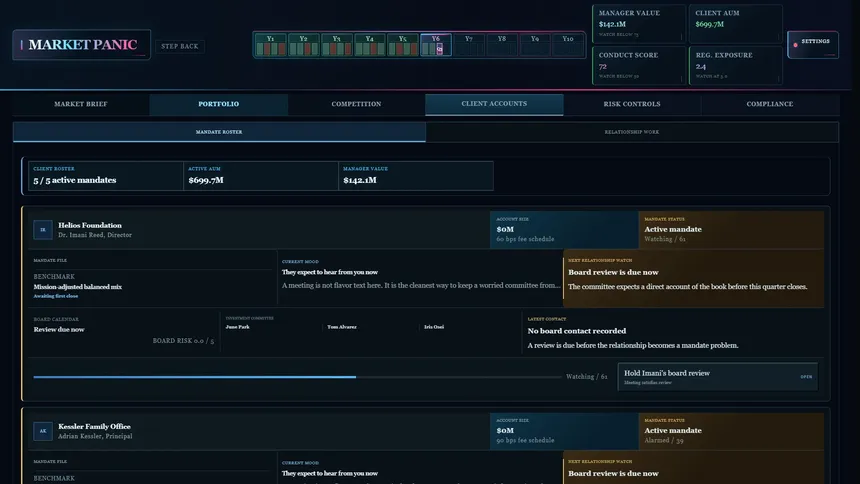Screen dimensions: 860x484
Task: Click roster Manager Value $142.1M stat
Action: pyautogui.click(x=416, y=176)
